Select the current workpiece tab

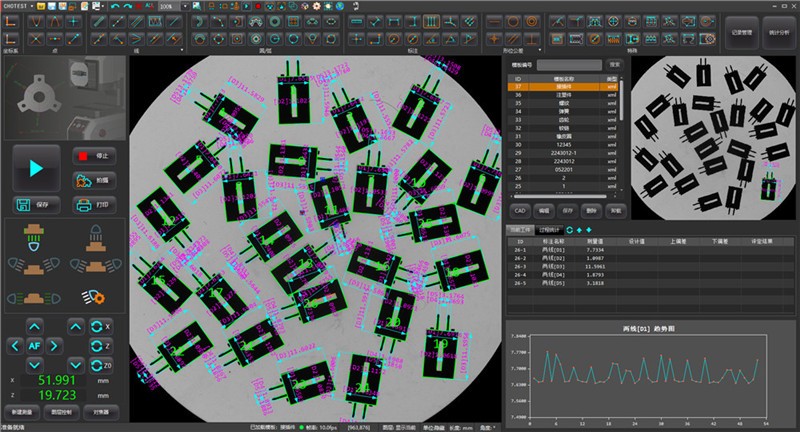[519, 229]
